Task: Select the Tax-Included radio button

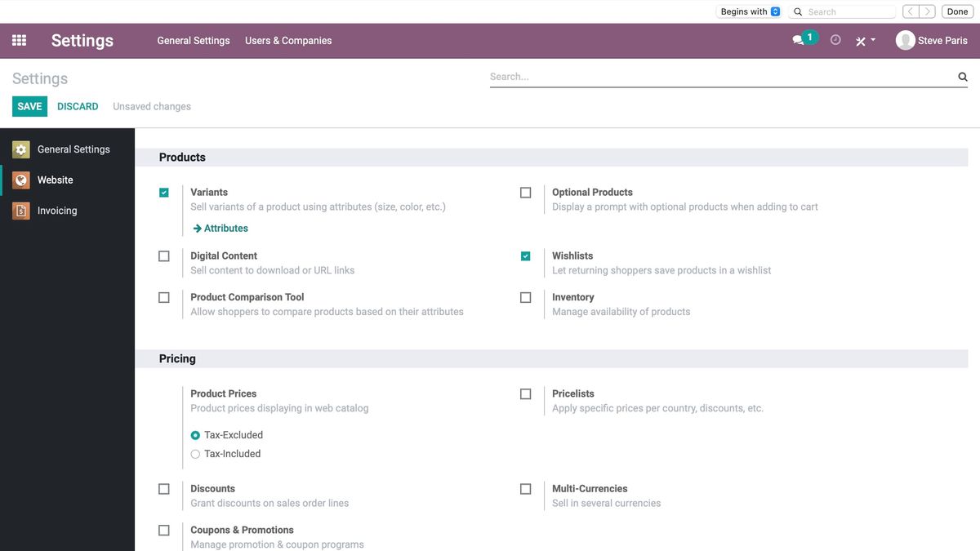Action: tap(195, 454)
